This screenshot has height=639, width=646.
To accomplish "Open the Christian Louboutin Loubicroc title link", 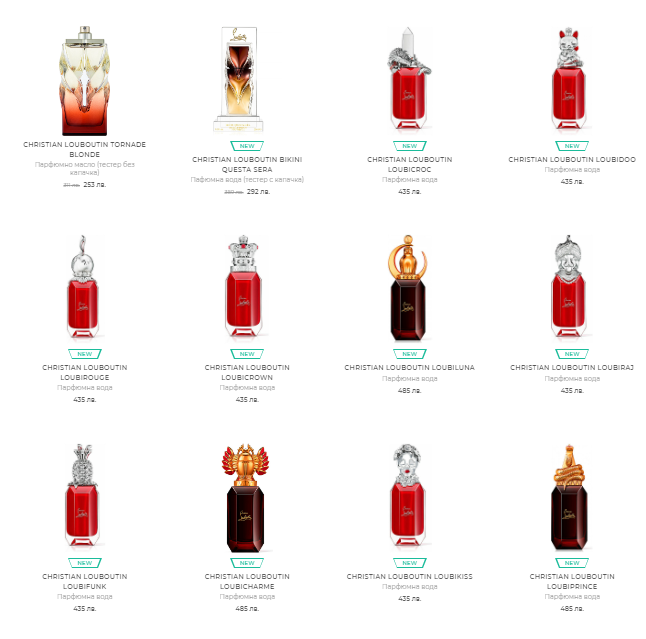I will [x=410, y=164].
